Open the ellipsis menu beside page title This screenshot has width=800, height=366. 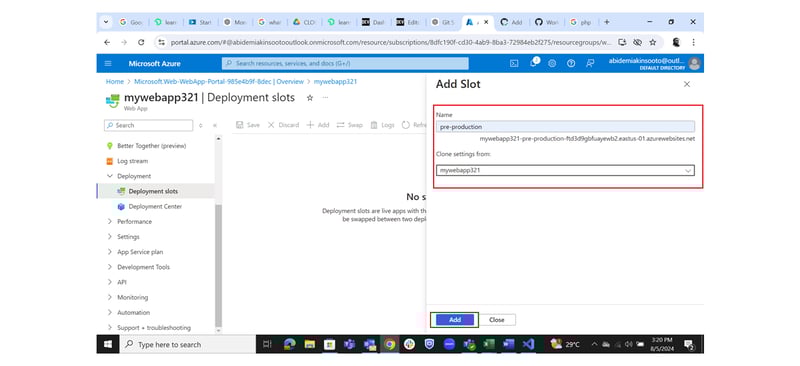tap(325, 97)
